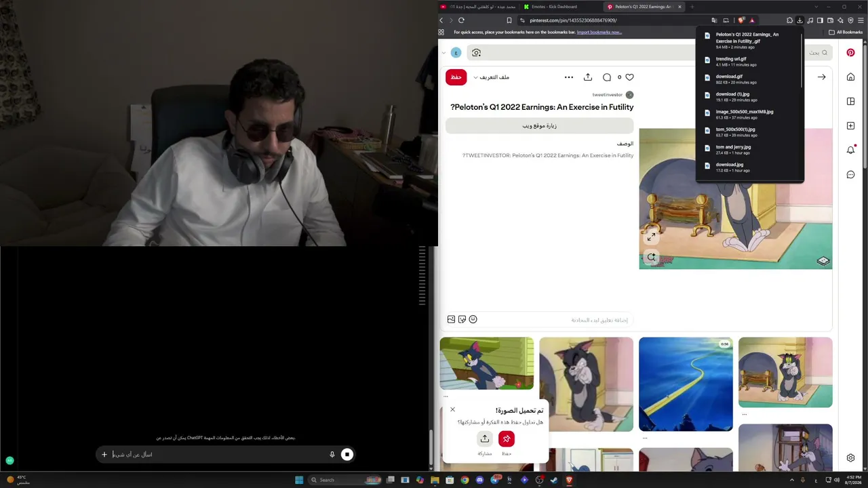Open Discord from the taskbar
868x488 pixels.
click(479, 480)
